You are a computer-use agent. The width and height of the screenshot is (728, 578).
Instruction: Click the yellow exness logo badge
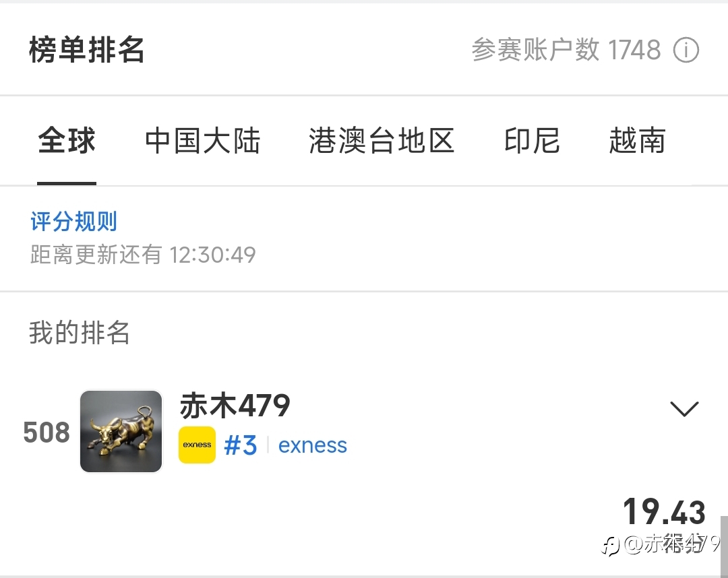197,445
